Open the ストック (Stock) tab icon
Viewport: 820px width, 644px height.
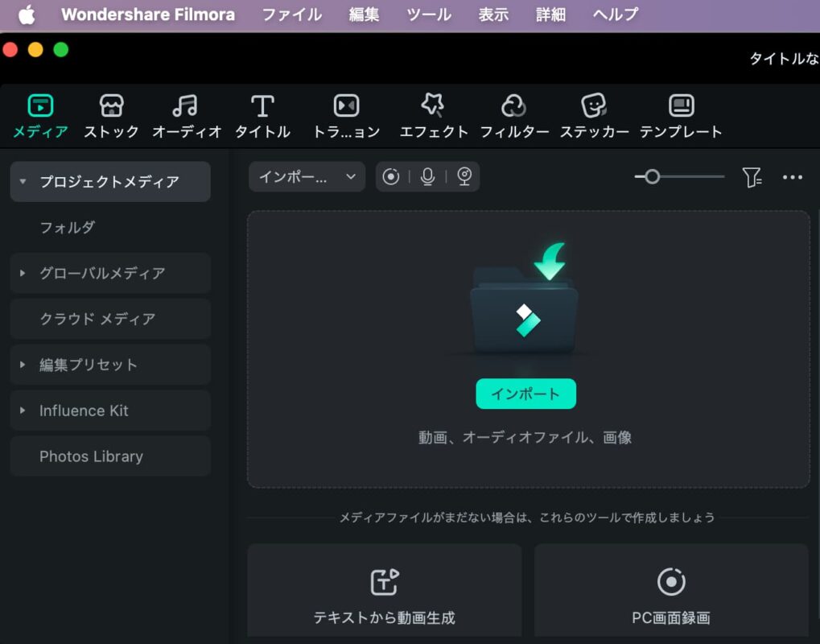111,105
